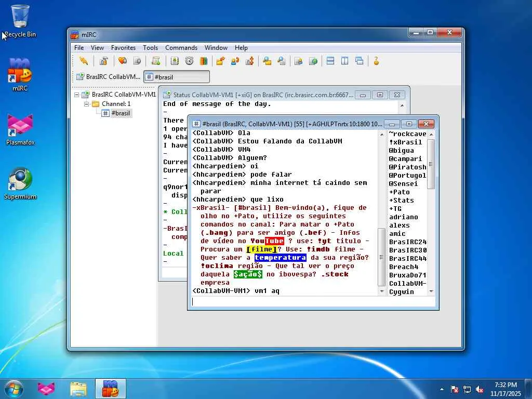
Task: Switch to BrasIRC CollabVM switchbar button
Action: pyautogui.click(x=108, y=77)
